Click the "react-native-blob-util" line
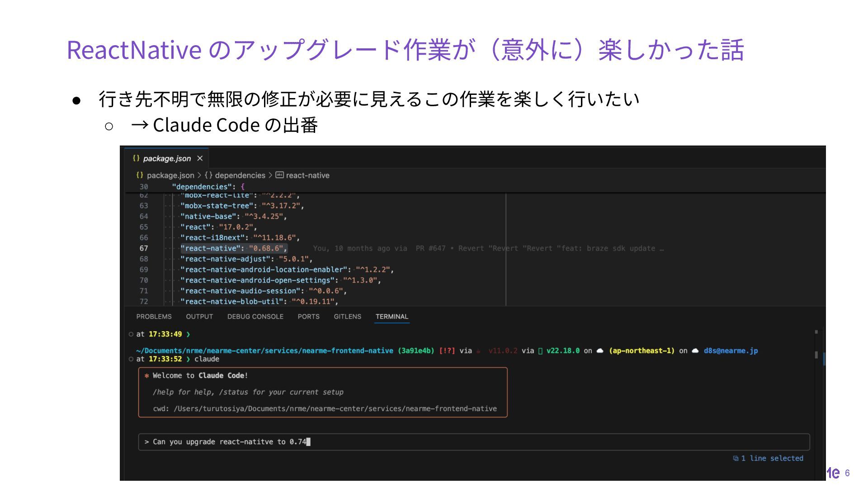The height and width of the screenshot is (488, 868). click(x=259, y=302)
